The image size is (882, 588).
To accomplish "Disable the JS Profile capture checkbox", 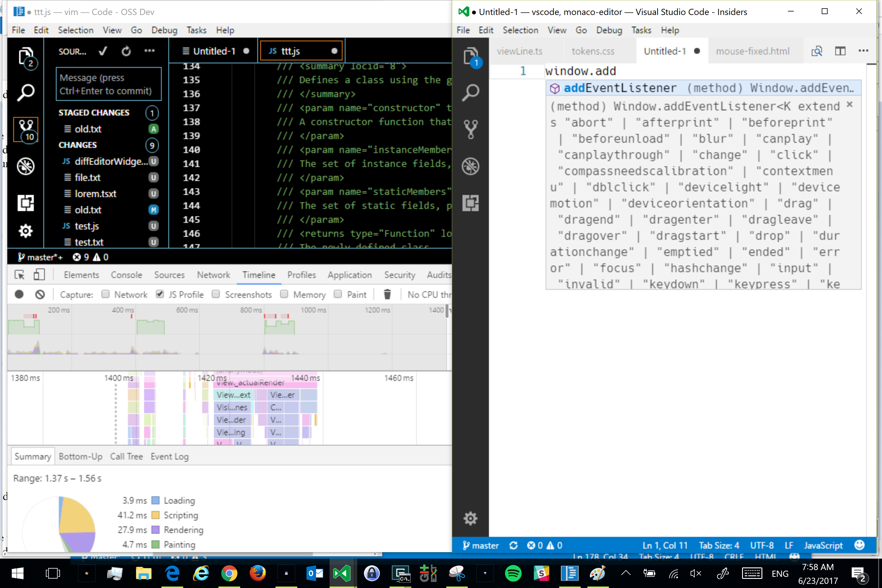I will pos(160,294).
